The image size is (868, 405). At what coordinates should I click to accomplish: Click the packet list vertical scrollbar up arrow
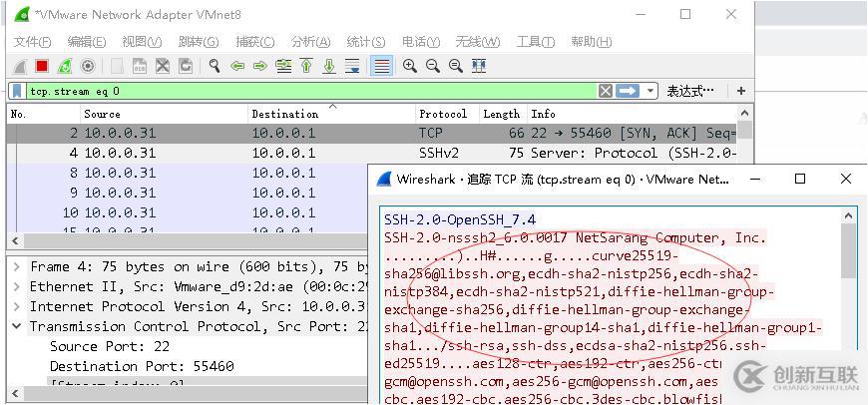pyautogui.click(x=745, y=114)
